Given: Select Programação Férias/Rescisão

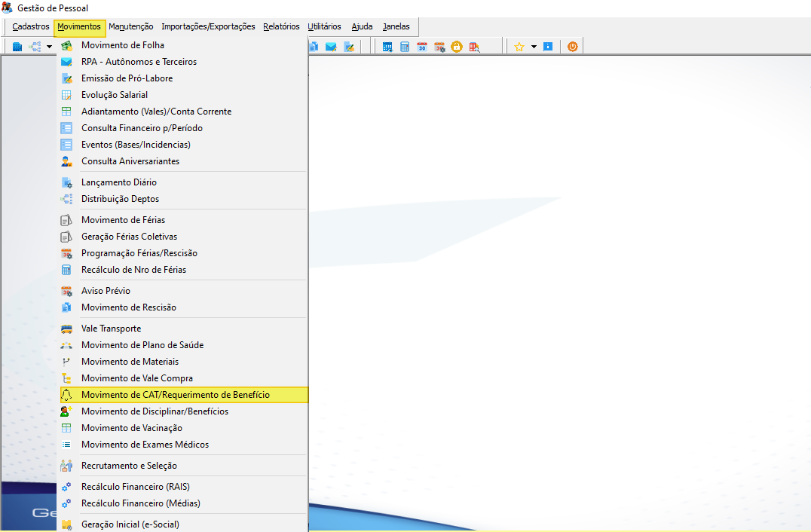Looking at the screenshot, I should 183,253.
